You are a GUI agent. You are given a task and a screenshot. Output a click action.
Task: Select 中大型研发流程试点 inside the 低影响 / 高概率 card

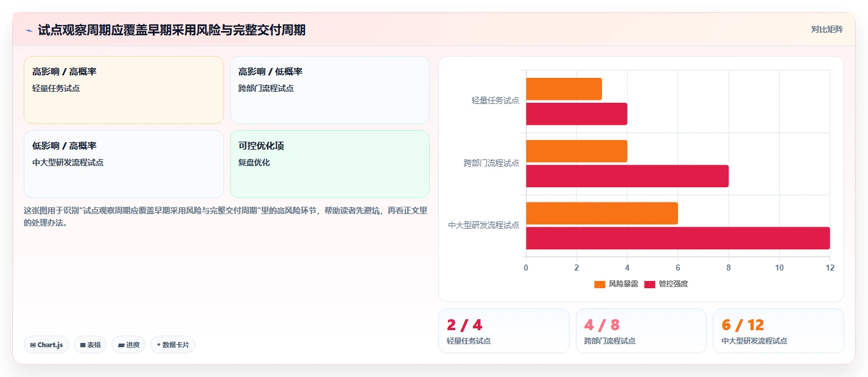[68, 162]
